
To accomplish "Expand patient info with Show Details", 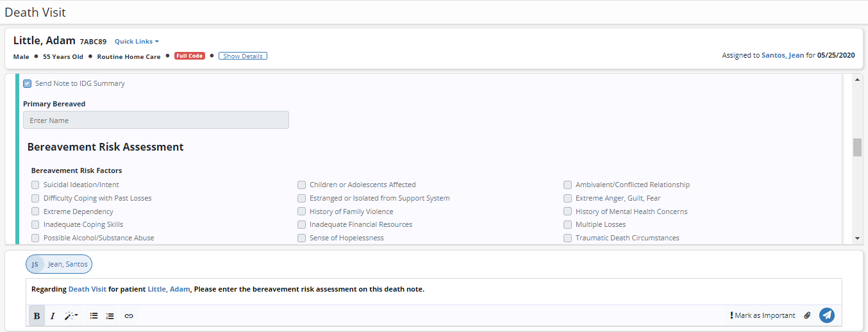I will click(x=243, y=56).
